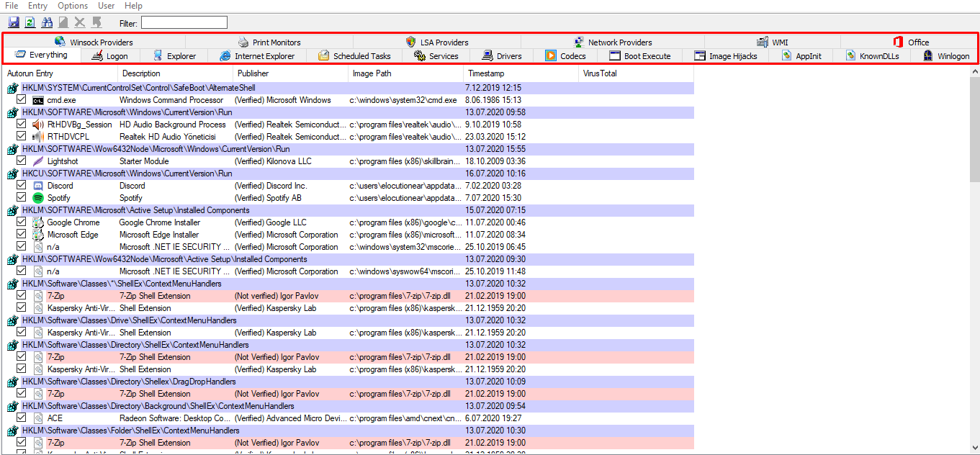Open Find with the binoculars icon
This screenshot has width=980, height=455.
coord(47,22)
